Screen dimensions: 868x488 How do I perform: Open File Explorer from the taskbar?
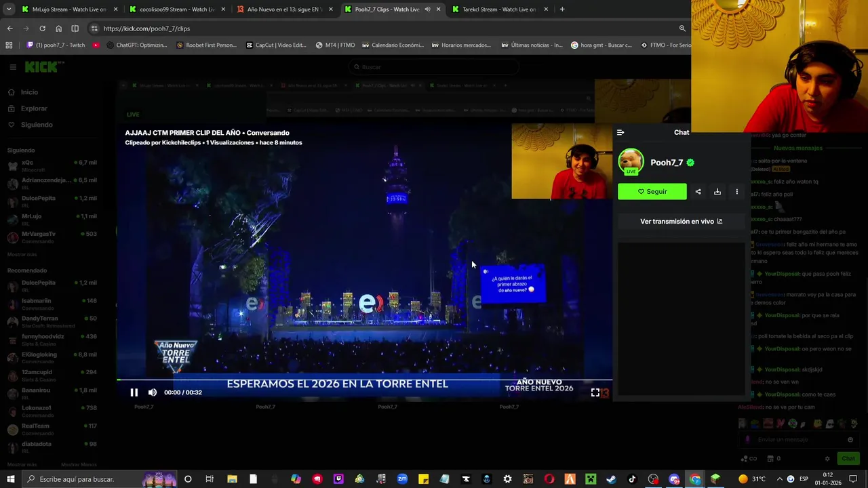(x=232, y=479)
